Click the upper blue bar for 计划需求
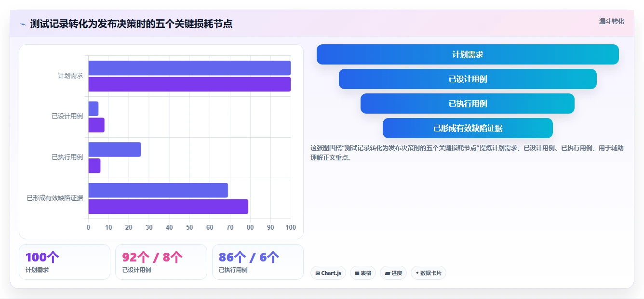The image size is (644, 299). click(189, 68)
